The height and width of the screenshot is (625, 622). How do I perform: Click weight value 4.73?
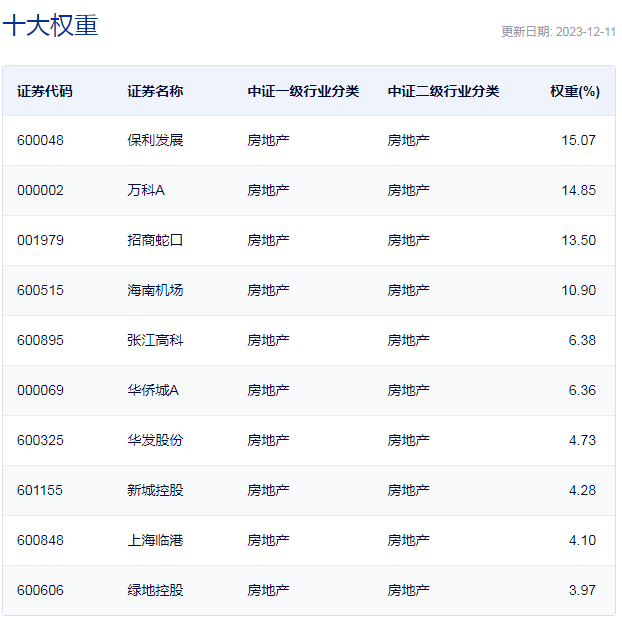(x=582, y=440)
